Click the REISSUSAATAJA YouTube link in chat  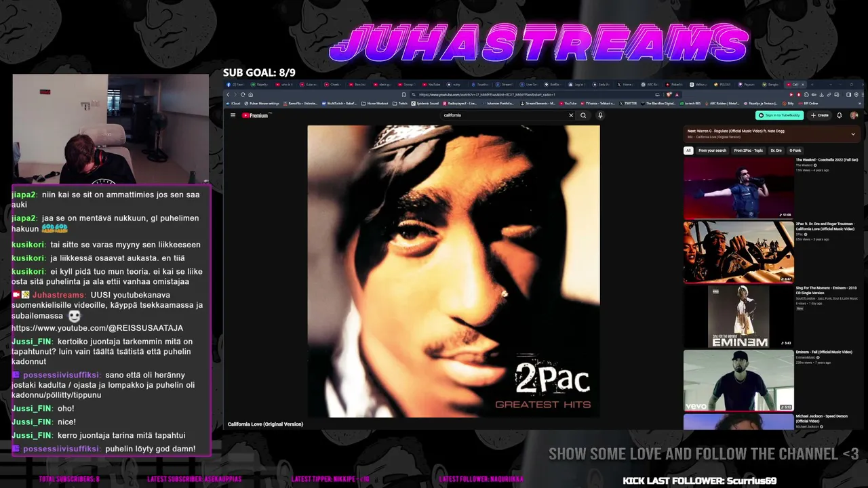[x=97, y=328]
